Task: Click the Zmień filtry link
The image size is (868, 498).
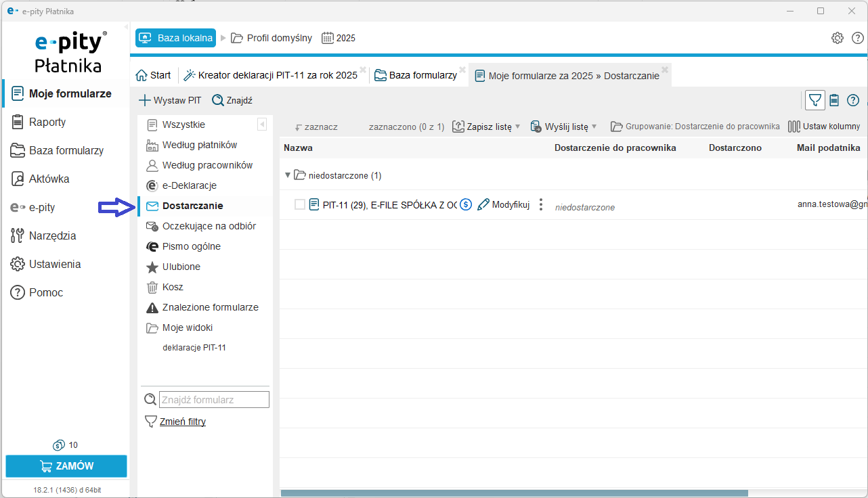Action: (183, 422)
